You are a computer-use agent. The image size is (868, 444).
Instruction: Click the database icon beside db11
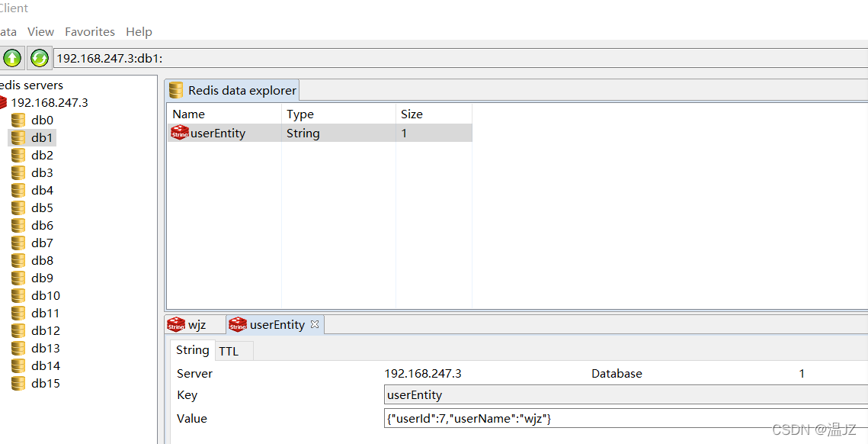point(18,314)
